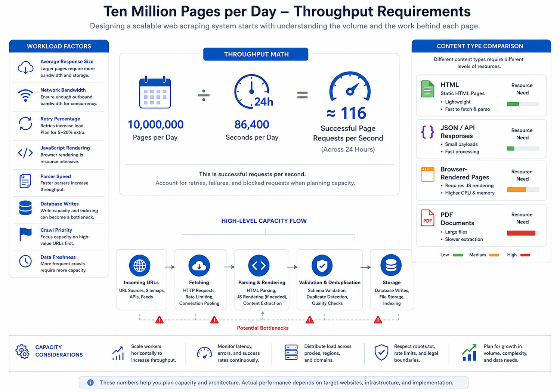This screenshot has width=560, height=392.
Task: Click the JSON / API Resource Need bar
Action: pos(523,148)
